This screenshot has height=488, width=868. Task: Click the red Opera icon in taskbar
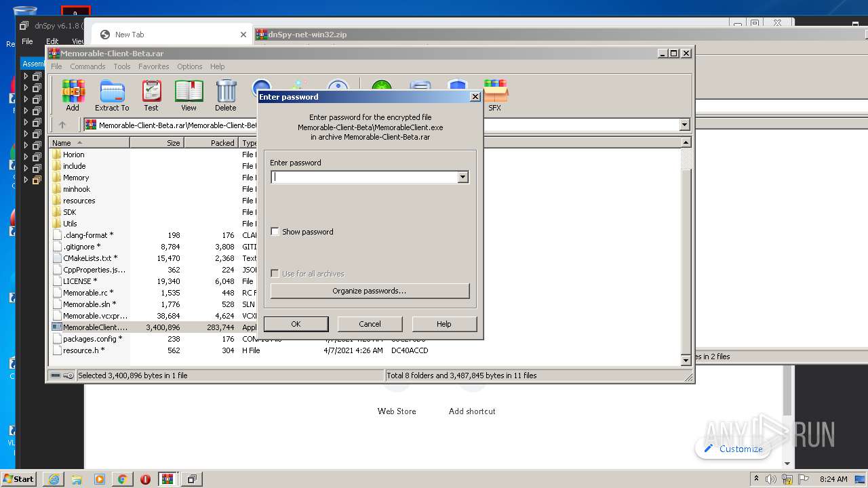(x=145, y=479)
